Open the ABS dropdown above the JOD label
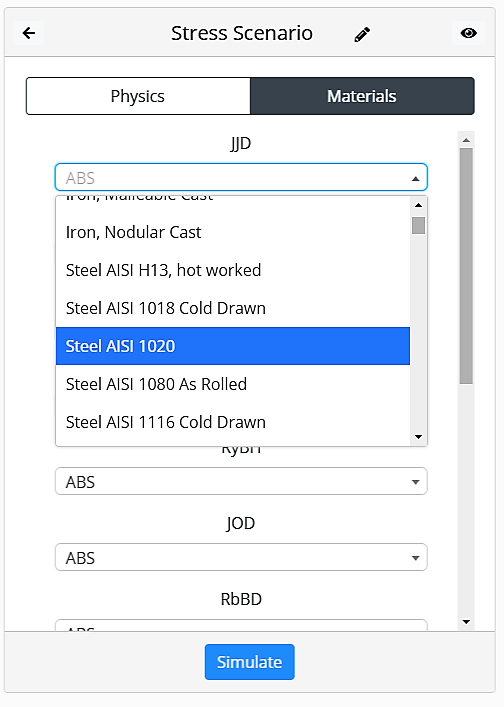This screenshot has width=504, height=707. click(241, 481)
